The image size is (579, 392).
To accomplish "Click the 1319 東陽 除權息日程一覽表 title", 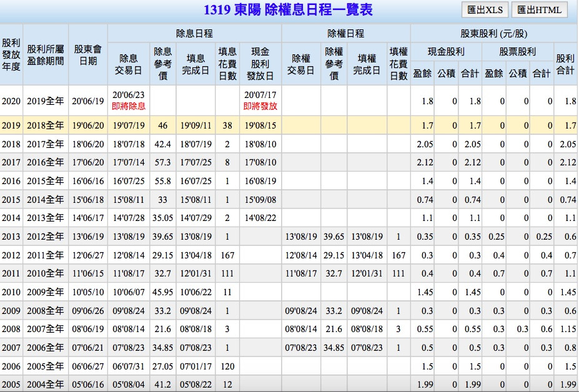I will point(288,10).
